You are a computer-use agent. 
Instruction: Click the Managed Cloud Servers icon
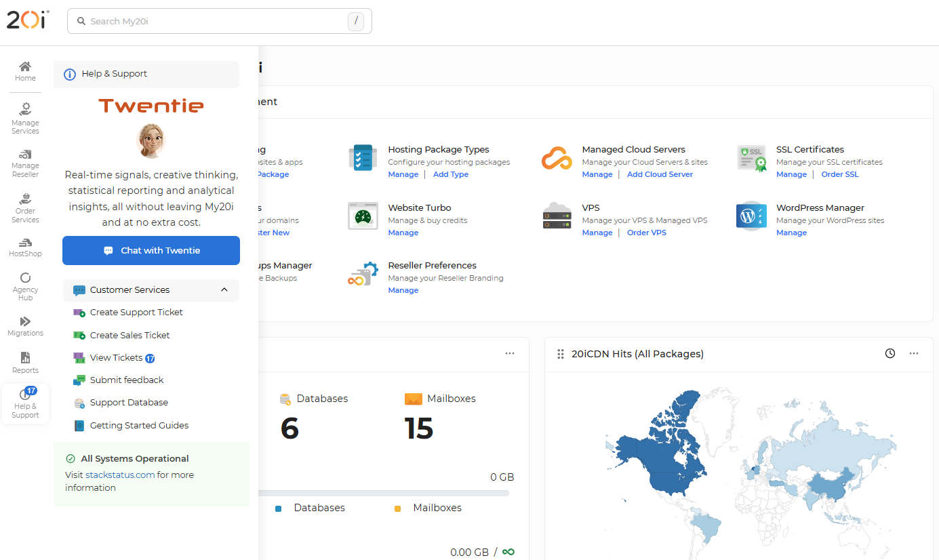click(557, 158)
